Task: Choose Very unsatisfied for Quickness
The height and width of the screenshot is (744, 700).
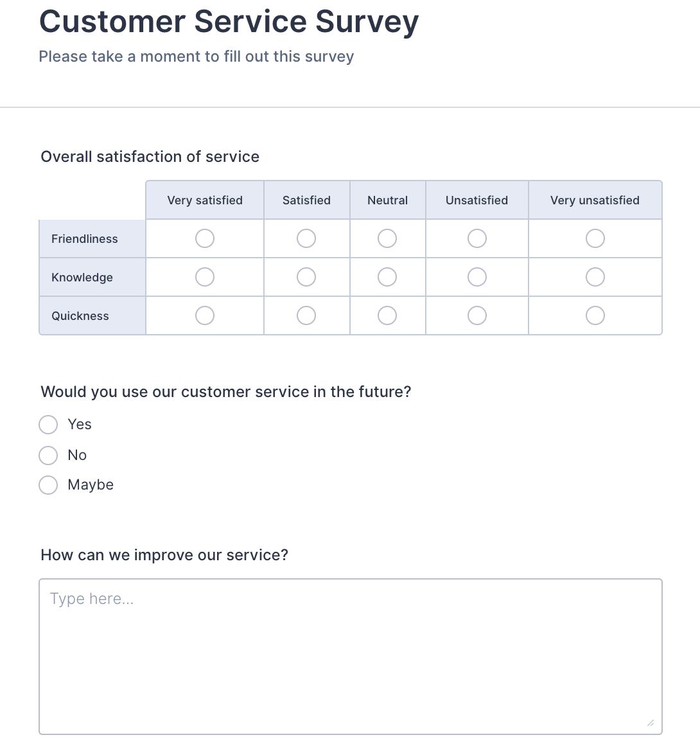Action: 595,315
